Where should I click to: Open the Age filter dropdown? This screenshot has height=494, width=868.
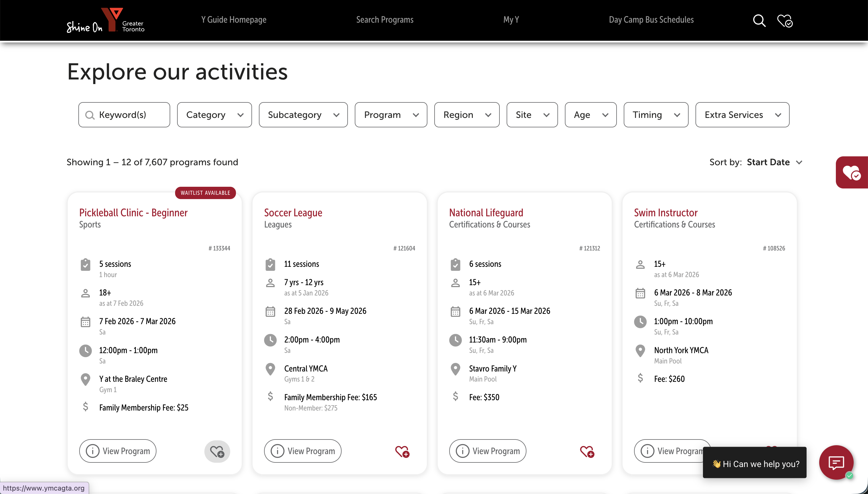pyautogui.click(x=590, y=115)
